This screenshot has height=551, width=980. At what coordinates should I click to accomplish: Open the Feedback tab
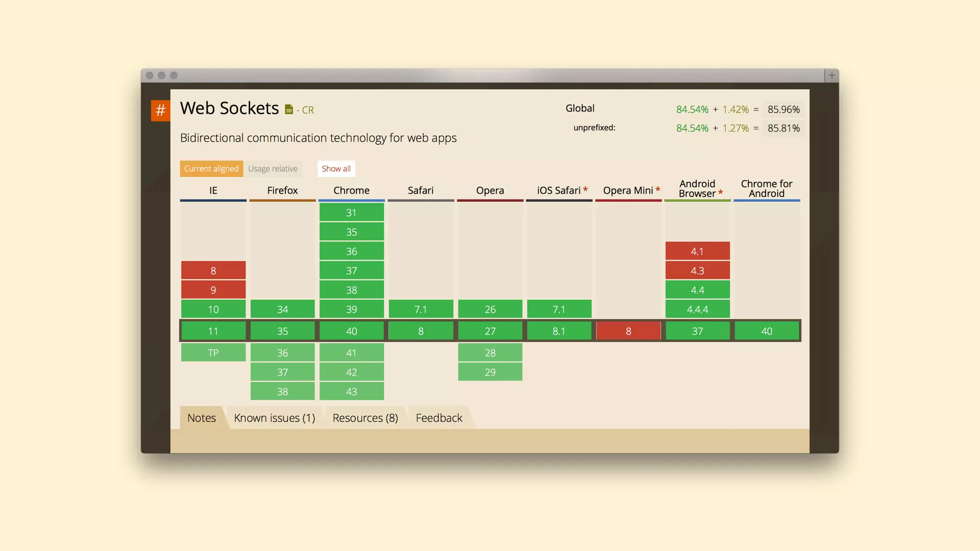click(x=439, y=418)
